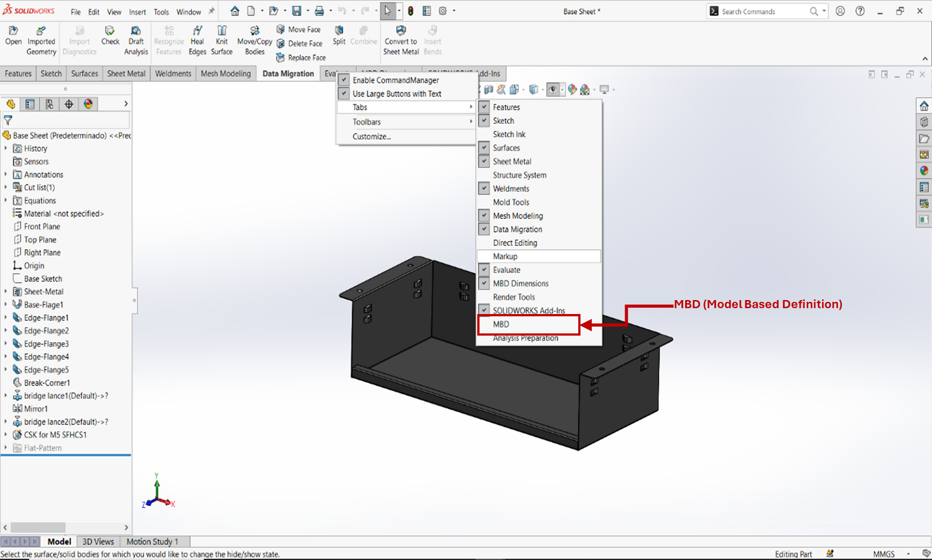This screenshot has width=932, height=560.
Task: Open the Draft Analysis tool
Action: click(x=136, y=31)
